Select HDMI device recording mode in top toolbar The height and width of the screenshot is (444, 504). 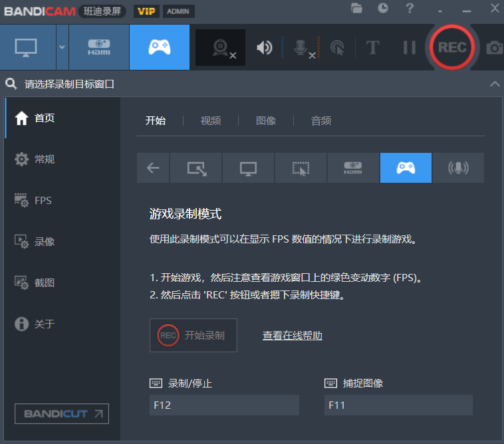(x=98, y=47)
